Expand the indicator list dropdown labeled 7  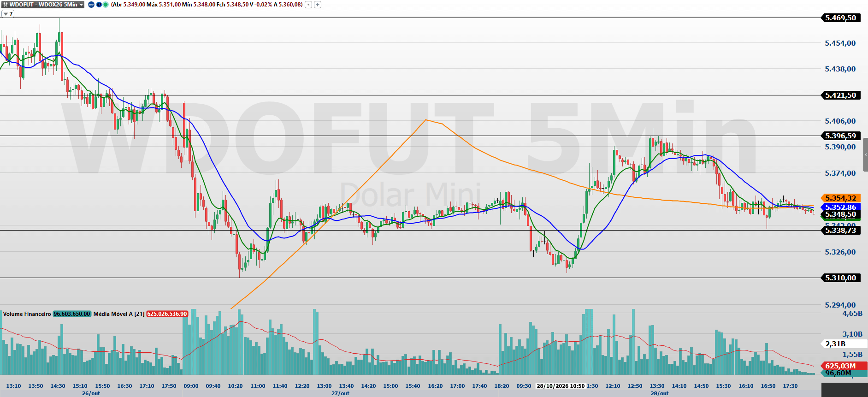click(x=8, y=14)
